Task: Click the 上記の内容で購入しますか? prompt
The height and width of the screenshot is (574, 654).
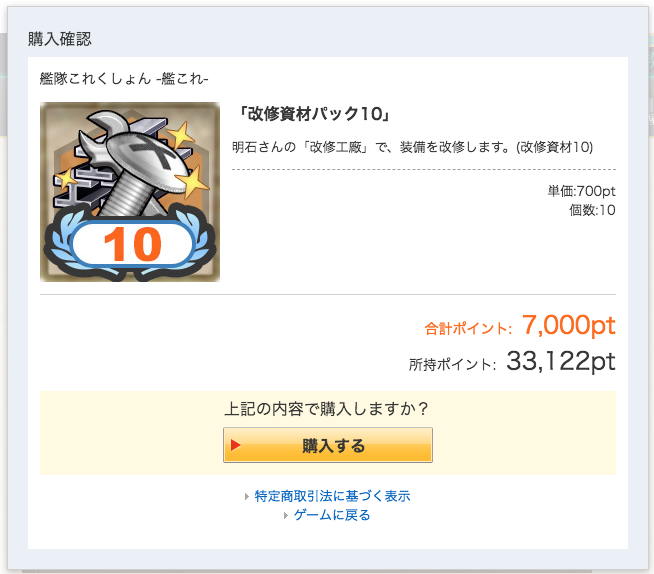Action: click(x=326, y=408)
